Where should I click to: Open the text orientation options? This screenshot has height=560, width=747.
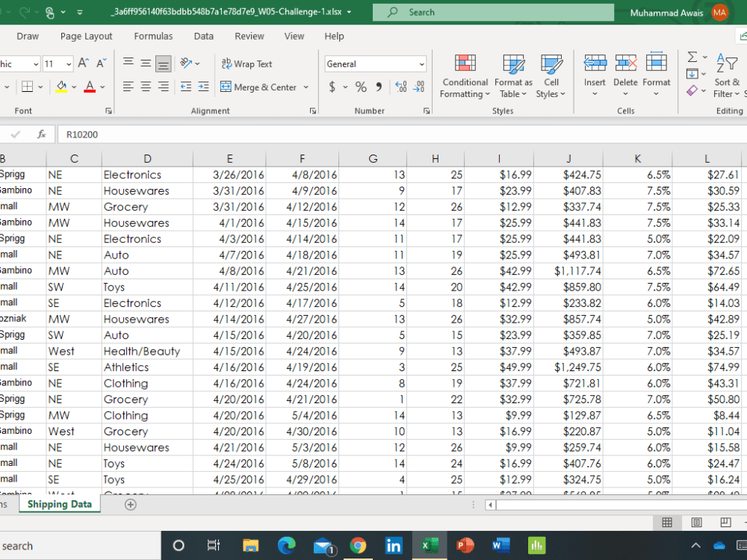click(190, 63)
